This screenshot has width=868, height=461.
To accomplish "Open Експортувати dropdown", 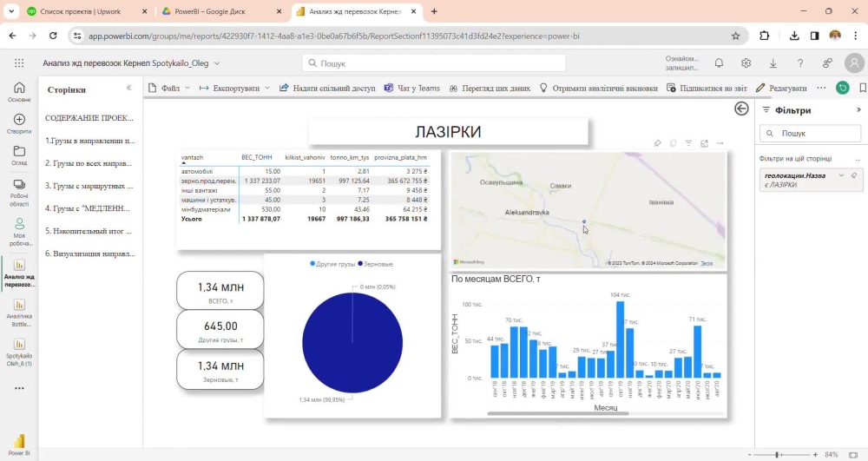I will pos(234,88).
